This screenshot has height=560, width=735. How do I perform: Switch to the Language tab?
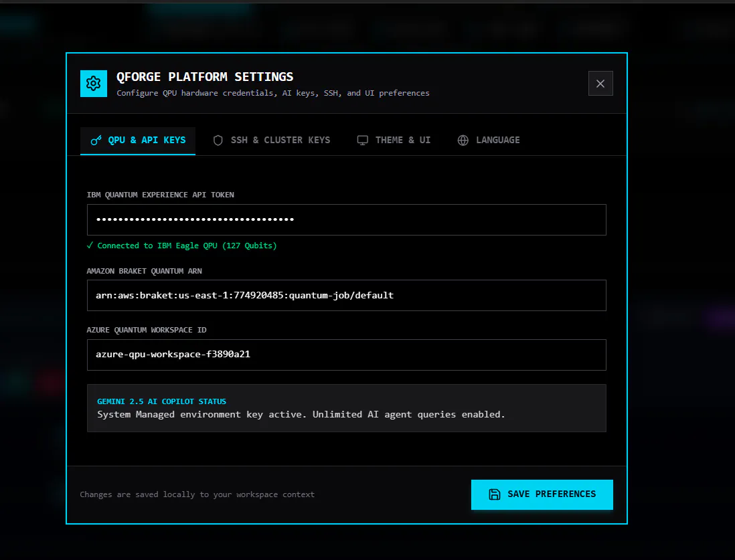pos(489,140)
